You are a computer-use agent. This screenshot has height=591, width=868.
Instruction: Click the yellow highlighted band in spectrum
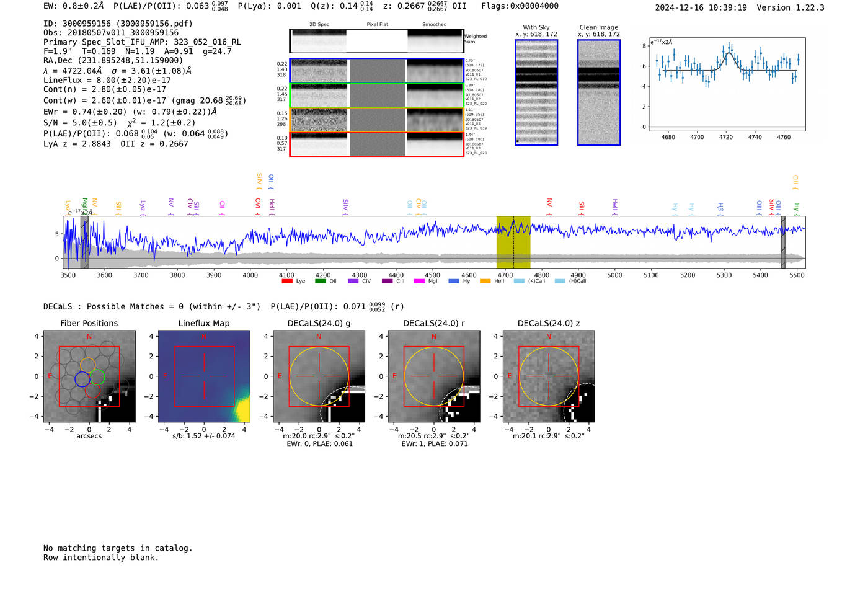click(513, 242)
